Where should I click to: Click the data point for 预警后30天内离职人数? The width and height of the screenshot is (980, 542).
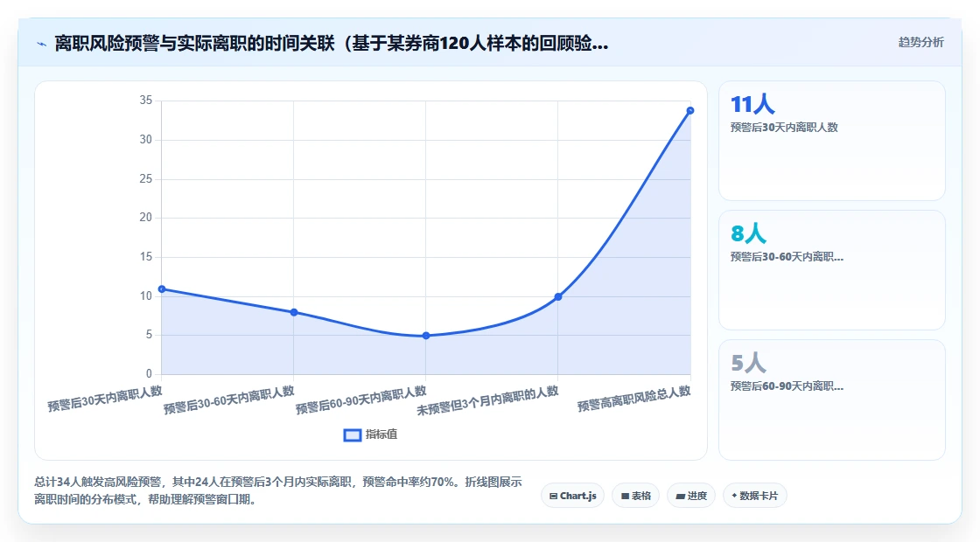point(162,289)
